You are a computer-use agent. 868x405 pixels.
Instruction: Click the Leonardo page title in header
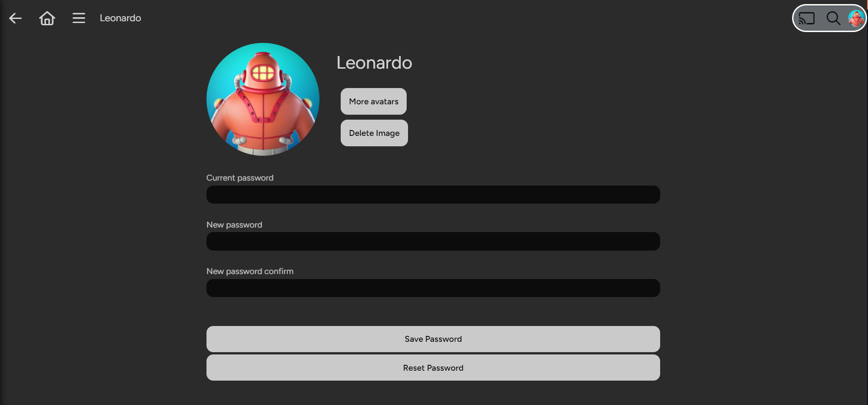[x=120, y=18]
